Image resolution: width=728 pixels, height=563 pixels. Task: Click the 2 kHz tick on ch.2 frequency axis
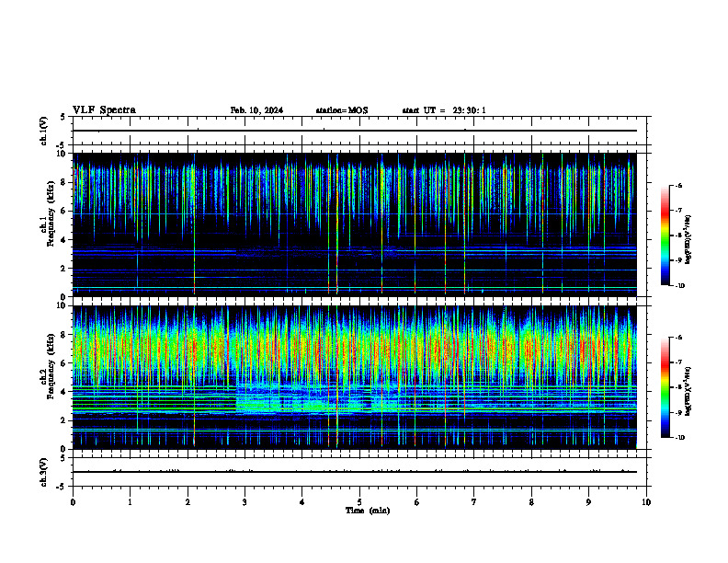click(x=64, y=420)
